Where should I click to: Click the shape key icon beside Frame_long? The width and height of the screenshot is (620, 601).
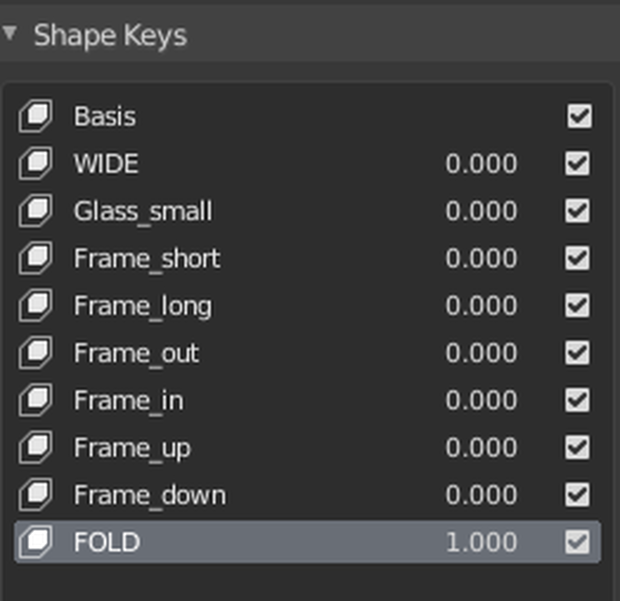point(35,305)
